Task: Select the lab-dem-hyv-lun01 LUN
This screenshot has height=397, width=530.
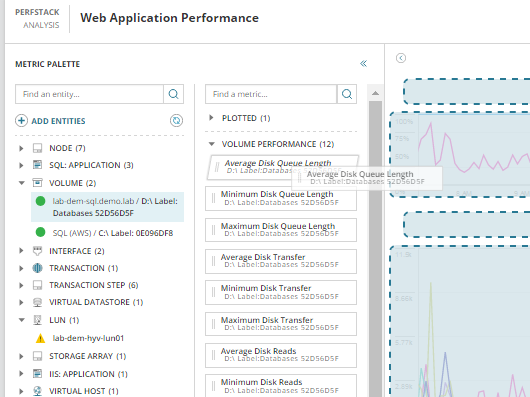Action: [88, 338]
